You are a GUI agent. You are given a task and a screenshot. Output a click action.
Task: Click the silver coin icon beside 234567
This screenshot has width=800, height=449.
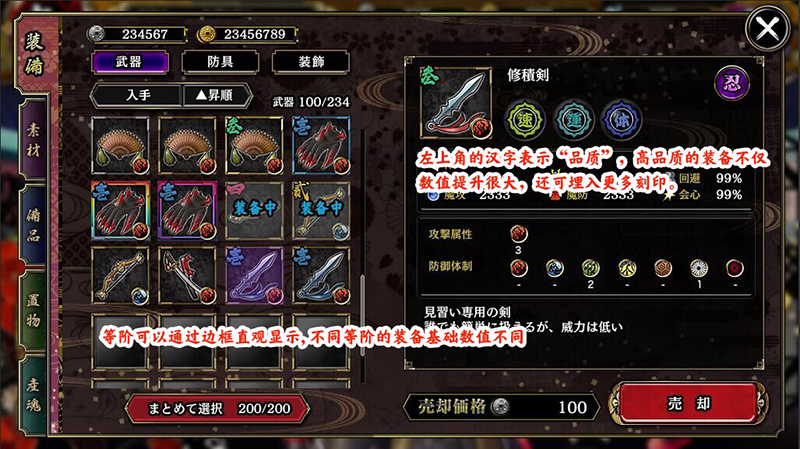(x=95, y=34)
